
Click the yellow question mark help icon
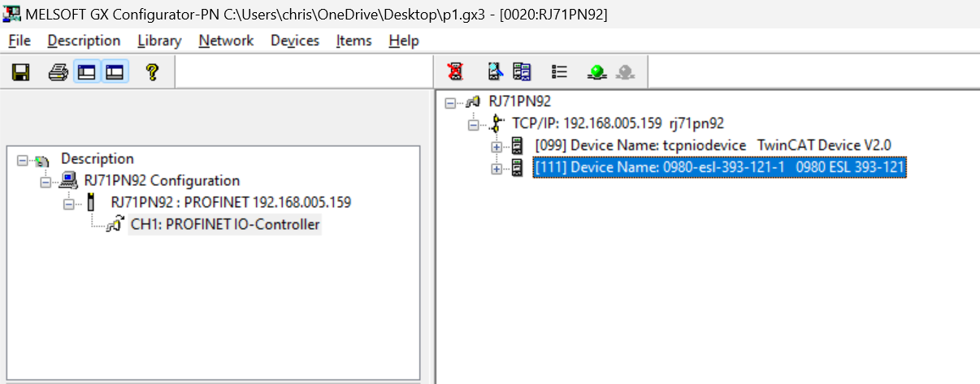(151, 72)
